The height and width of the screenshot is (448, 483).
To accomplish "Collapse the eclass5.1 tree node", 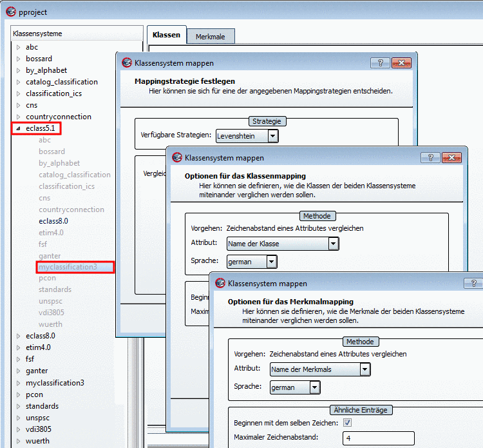I will click(18, 128).
